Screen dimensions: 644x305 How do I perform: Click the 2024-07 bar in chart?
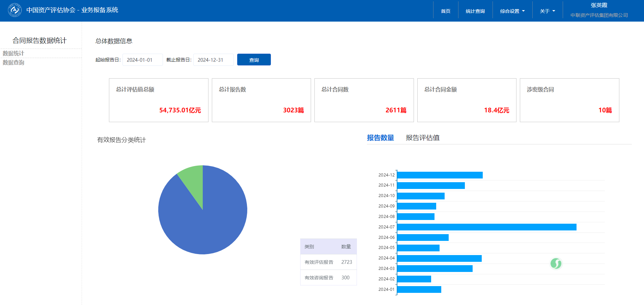click(486, 227)
